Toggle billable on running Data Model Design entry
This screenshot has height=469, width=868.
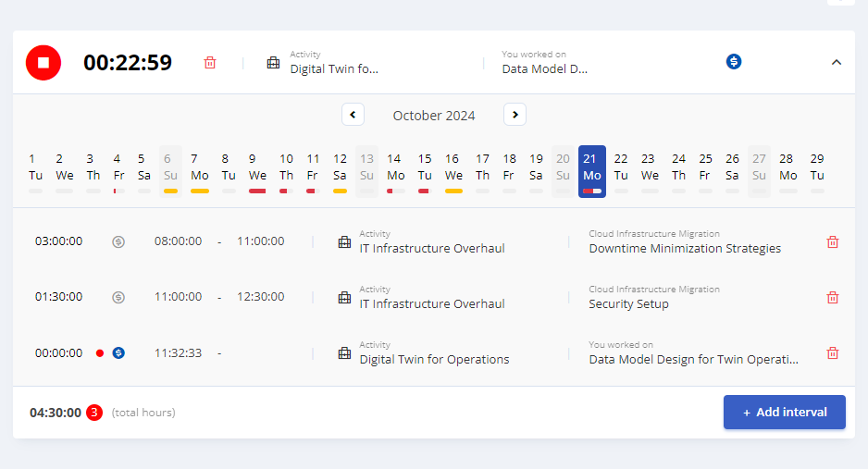click(118, 352)
